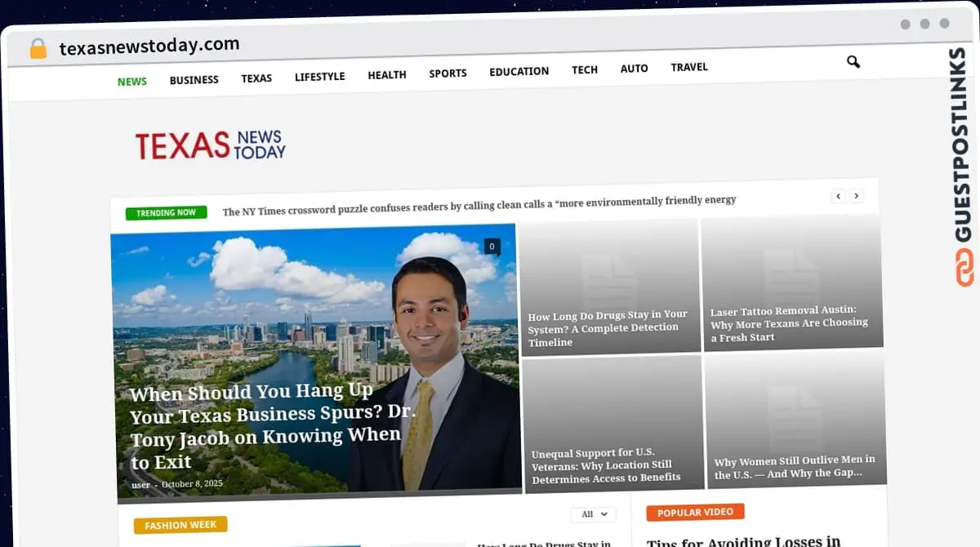The height and width of the screenshot is (547, 980).
Task: Click the author name 'user'
Action: [141, 485]
